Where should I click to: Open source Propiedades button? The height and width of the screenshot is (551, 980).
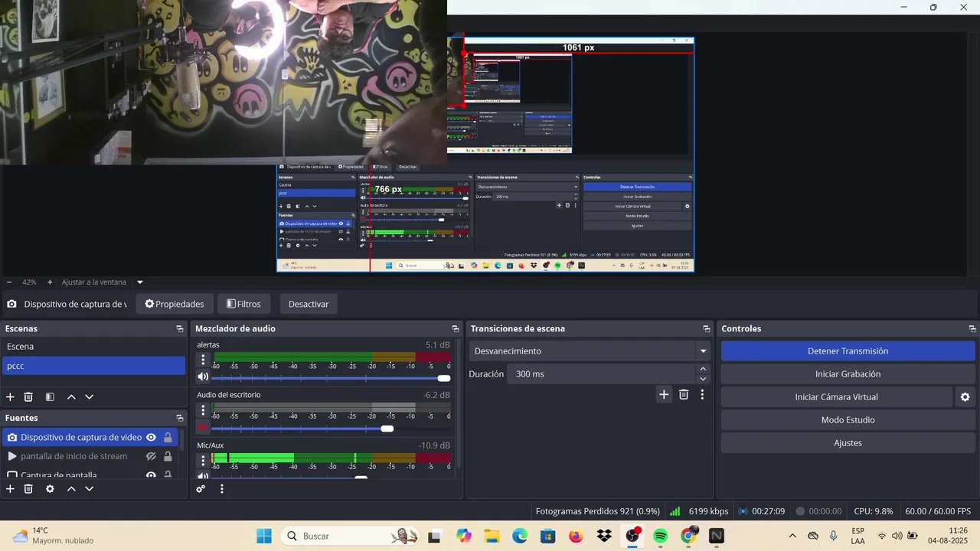175,304
